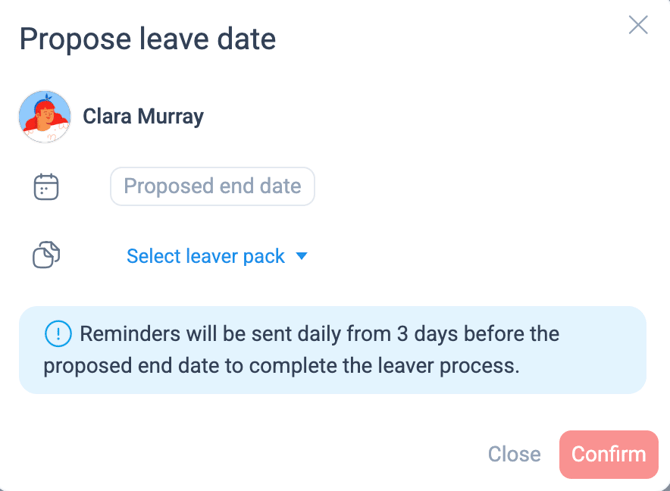Click the 'Reminders will be sent daily' text
Screen dimensions: 670x491
pyautogui.click(x=206, y=334)
